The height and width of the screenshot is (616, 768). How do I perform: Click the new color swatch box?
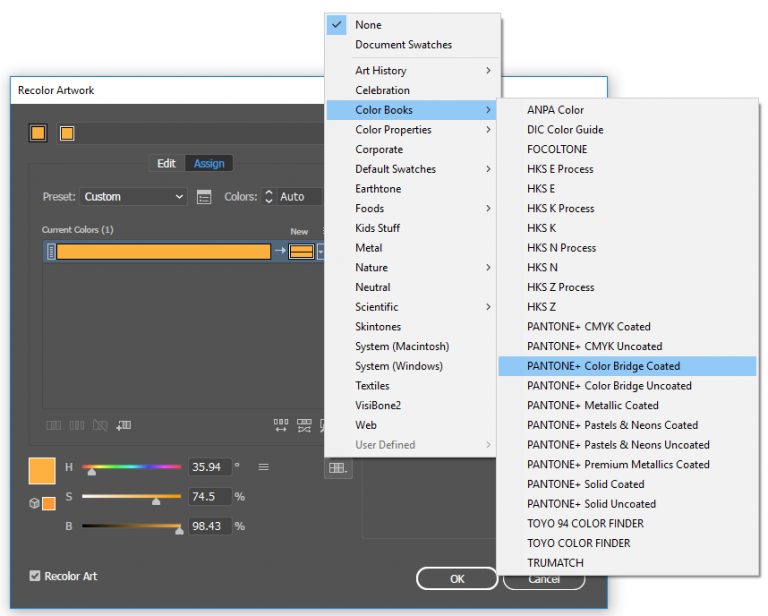301,252
